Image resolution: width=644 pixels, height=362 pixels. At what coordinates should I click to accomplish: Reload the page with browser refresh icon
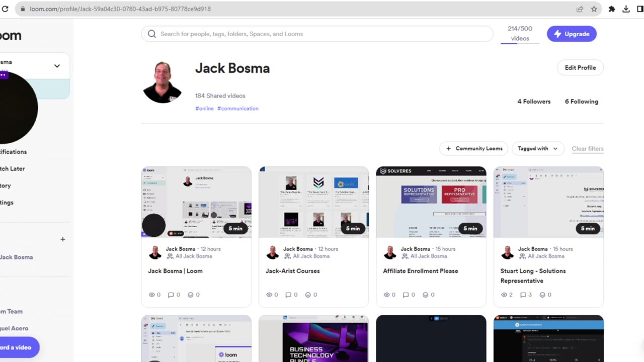[x=5, y=9]
